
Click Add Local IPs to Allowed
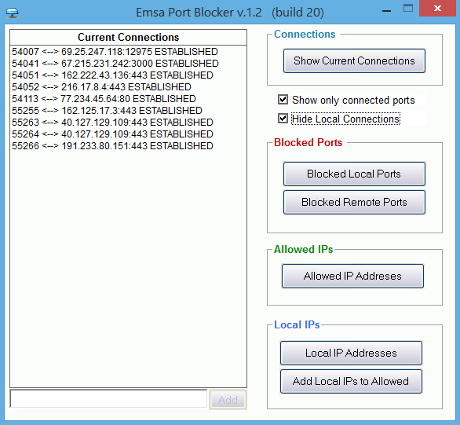[351, 381]
